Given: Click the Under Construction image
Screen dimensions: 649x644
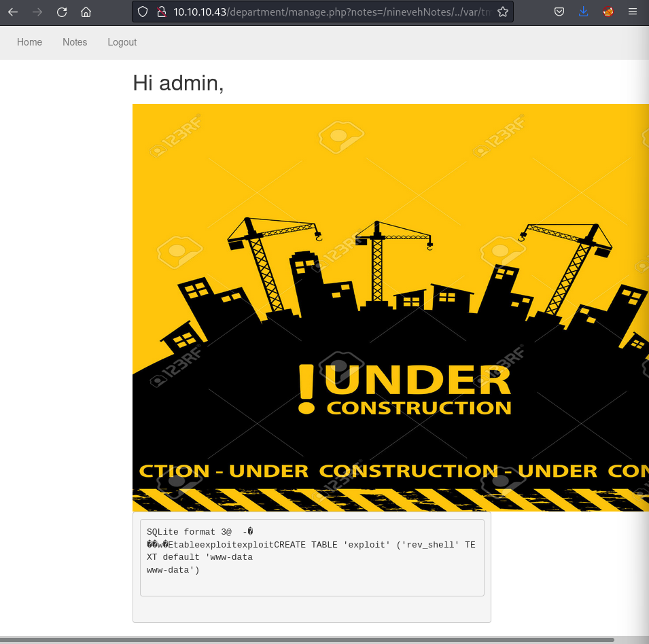Looking at the screenshot, I should click(390, 204).
